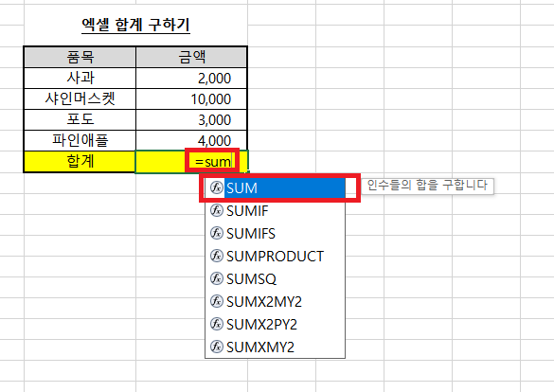Click the fx icon beside SUMX2PY2
Screen dimensions: 554x392
click(x=217, y=324)
